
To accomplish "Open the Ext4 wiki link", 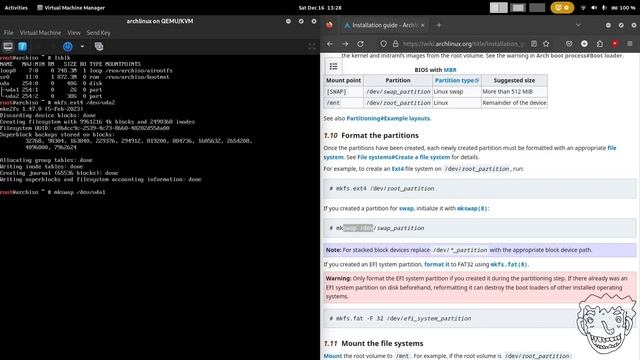I will [397, 169].
